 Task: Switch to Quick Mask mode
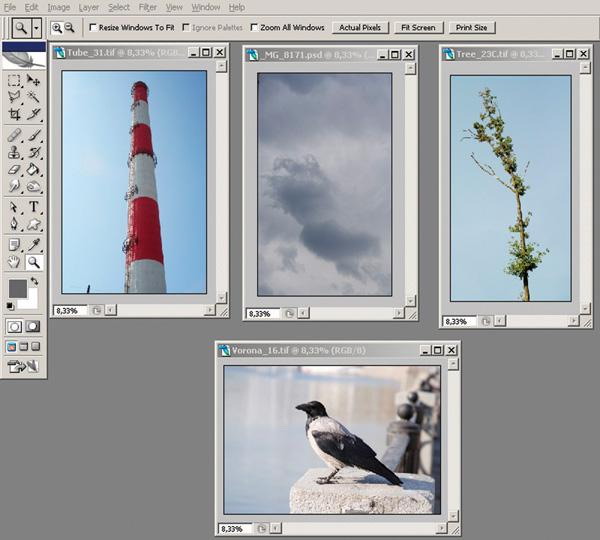coord(33,326)
